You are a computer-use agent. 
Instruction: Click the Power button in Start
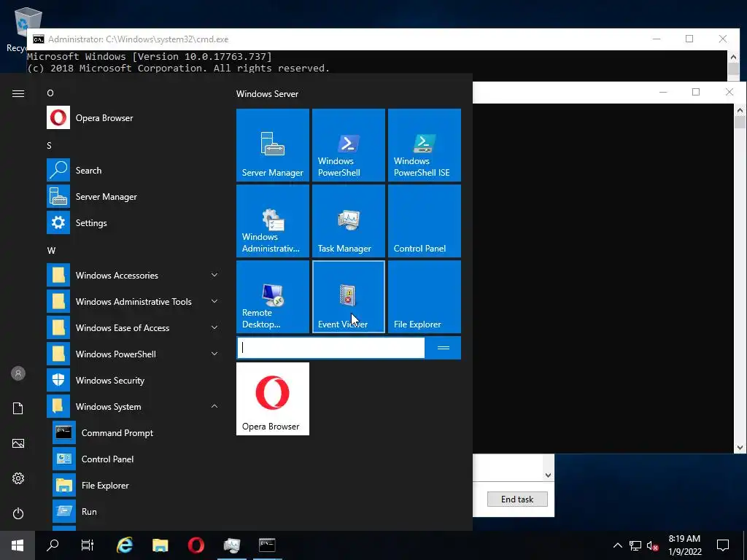pos(18,513)
